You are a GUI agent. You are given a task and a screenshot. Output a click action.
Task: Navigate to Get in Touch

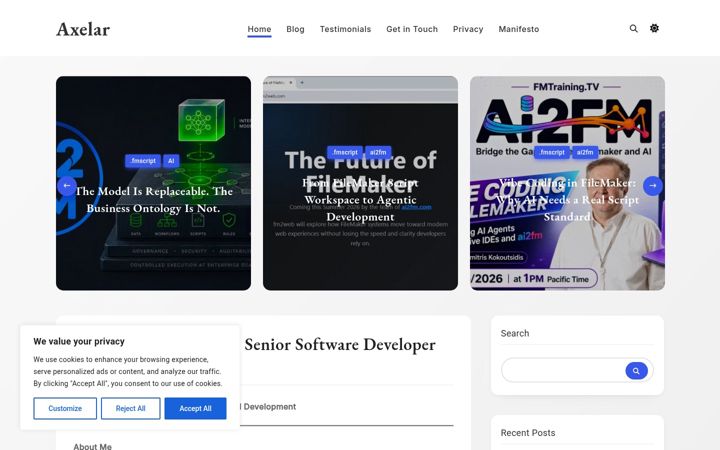point(412,29)
